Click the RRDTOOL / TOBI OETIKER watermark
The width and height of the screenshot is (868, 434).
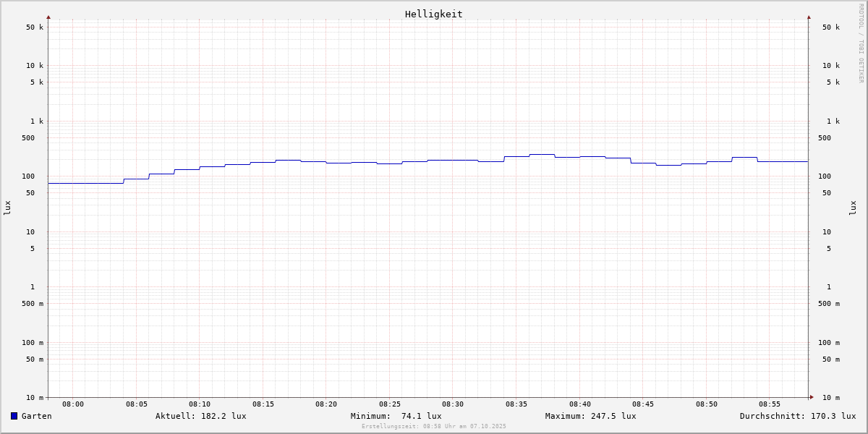coord(861,43)
